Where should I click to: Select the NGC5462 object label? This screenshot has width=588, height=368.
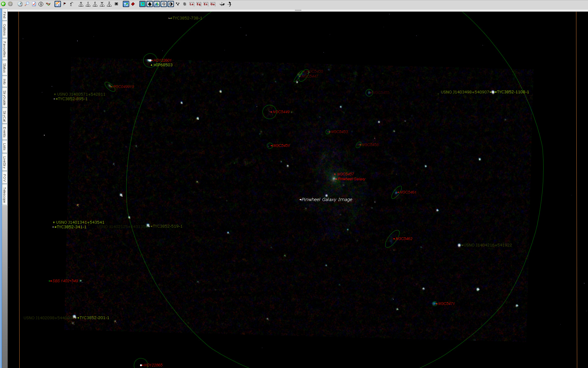(x=404, y=239)
